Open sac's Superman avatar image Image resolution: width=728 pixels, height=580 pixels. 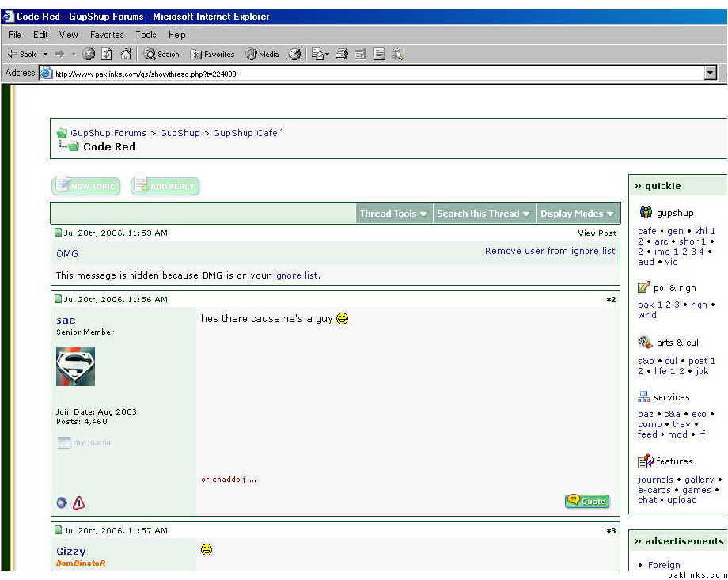tap(75, 367)
